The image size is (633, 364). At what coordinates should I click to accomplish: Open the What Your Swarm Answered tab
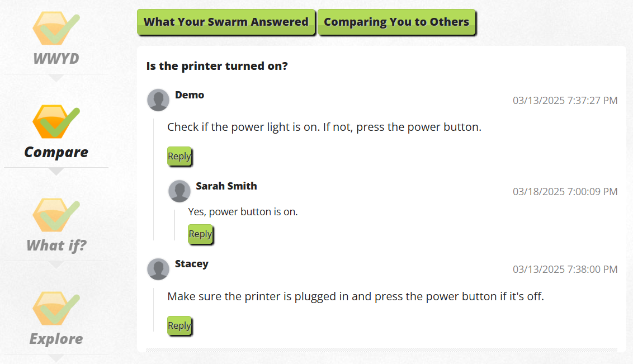[226, 22]
